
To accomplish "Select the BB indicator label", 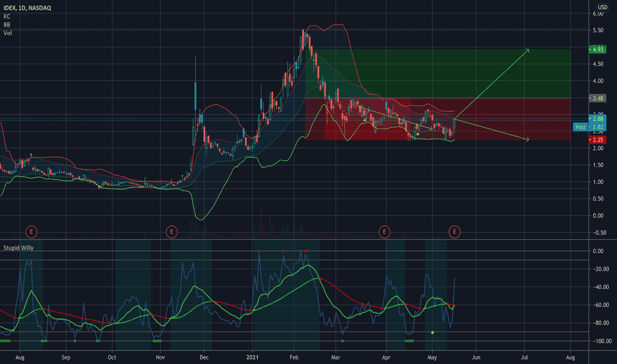I will [x=7, y=24].
